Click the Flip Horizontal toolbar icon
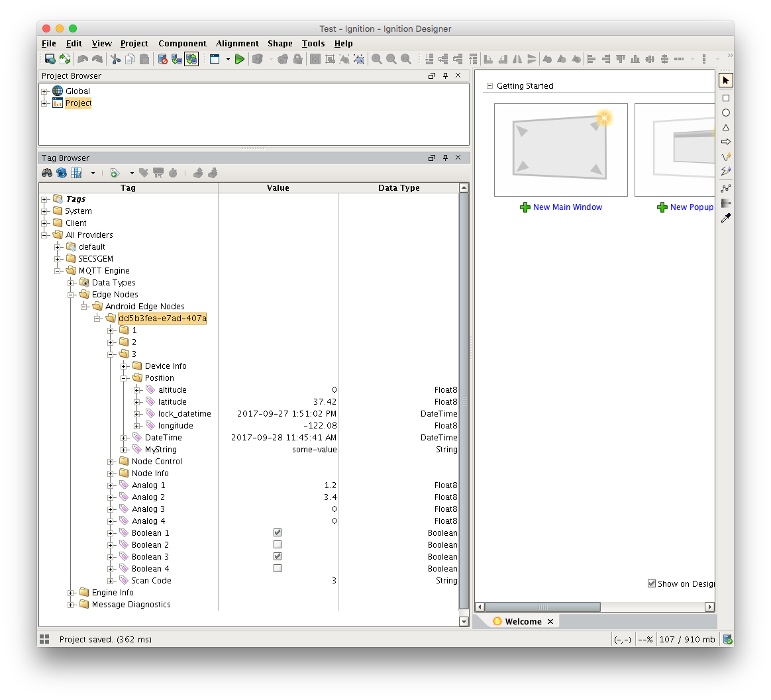Viewport: 771px width, 700px height. (517, 59)
